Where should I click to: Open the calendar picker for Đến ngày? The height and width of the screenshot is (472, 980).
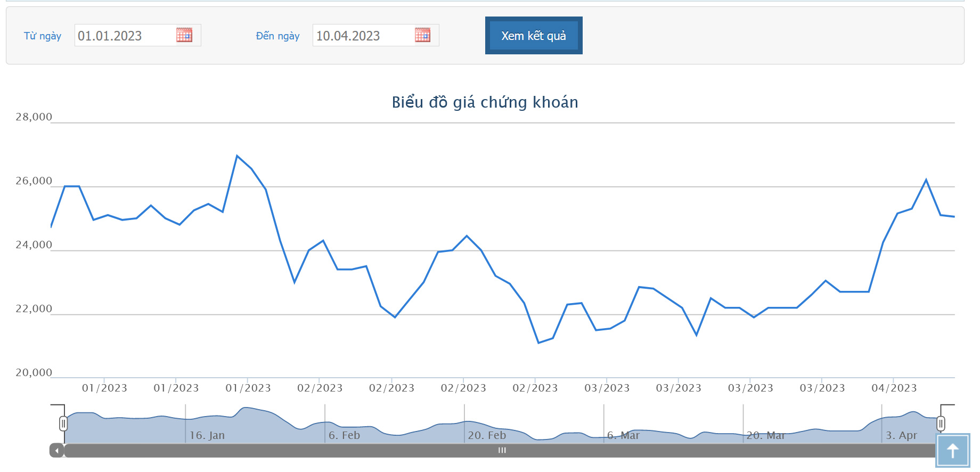coord(422,35)
